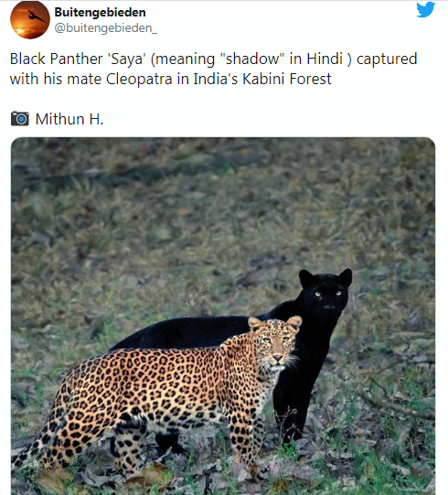
Task: Click the spotted leopard's face
Action: pyautogui.click(x=276, y=342)
